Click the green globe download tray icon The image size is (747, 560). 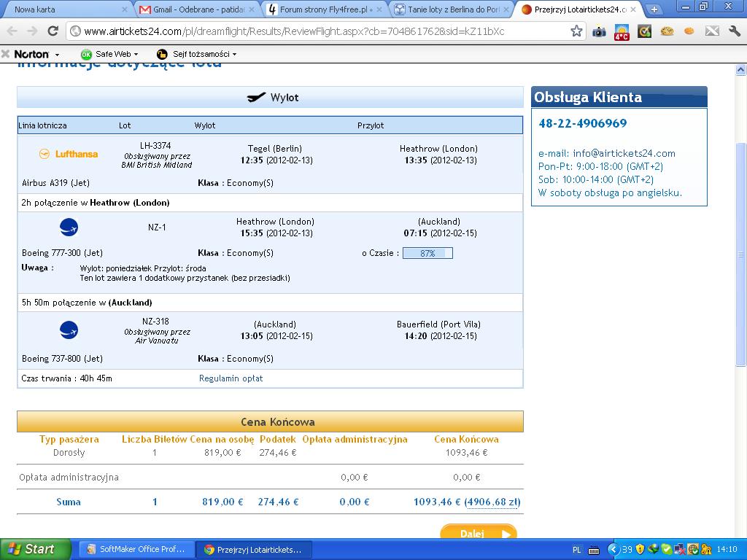coord(653,549)
